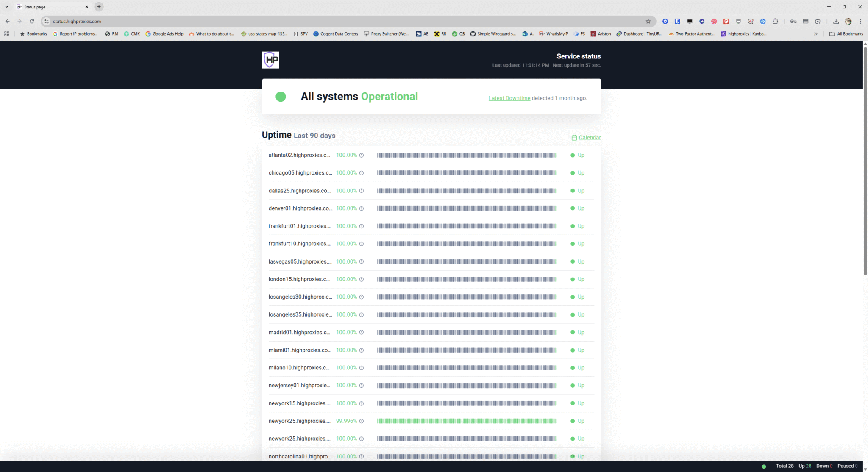Open Chrome downloads

pyautogui.click(x=836, y=21)
